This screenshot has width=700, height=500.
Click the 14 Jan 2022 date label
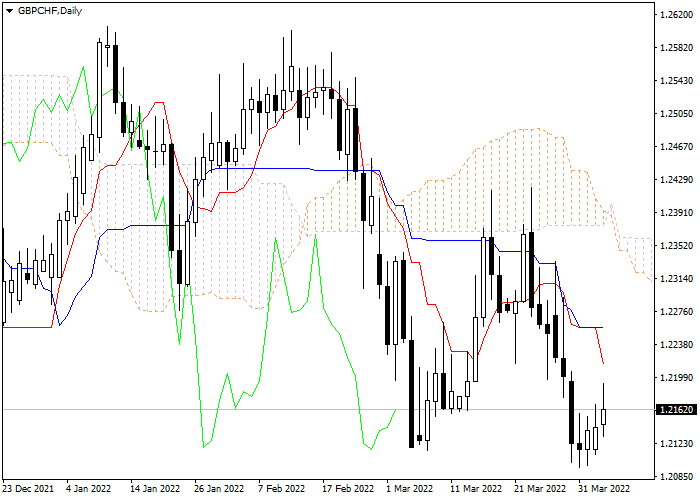[155, 488]
